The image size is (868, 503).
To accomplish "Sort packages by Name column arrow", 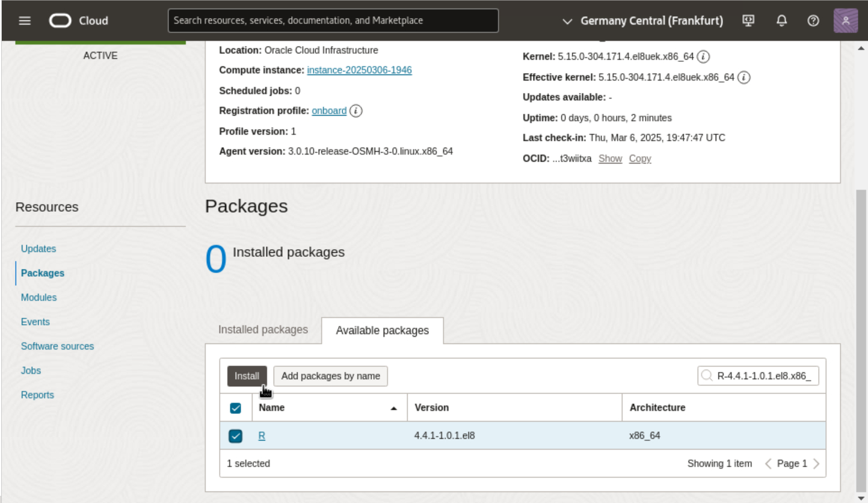I will coord(394,408).
